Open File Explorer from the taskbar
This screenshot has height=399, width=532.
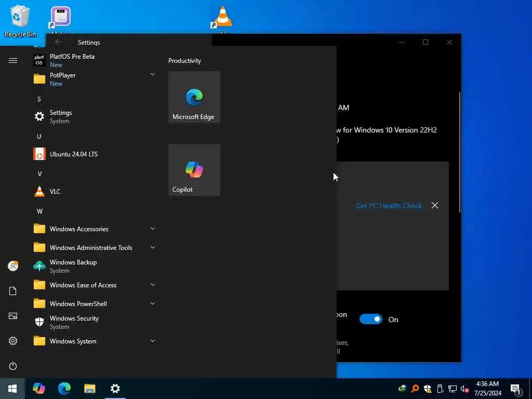pos(89,388)
